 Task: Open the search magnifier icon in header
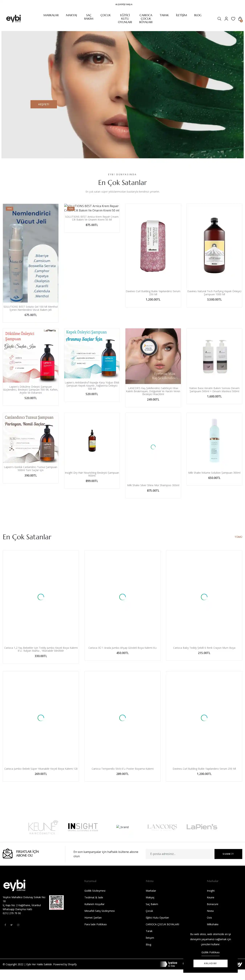click(219, 19)
